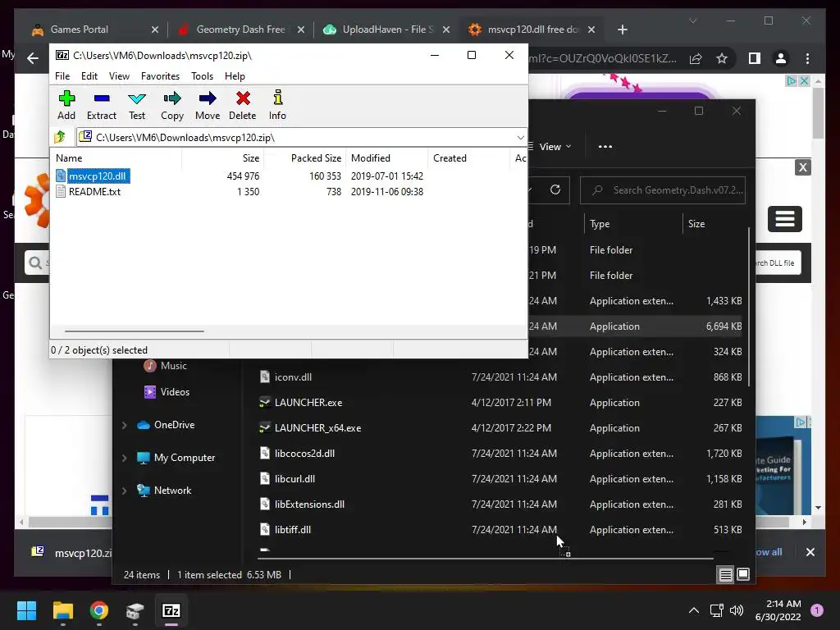This screenshot has width=840, height=630.
Task: Expand the 7-Zip address path dropdown
Action: 520,138
